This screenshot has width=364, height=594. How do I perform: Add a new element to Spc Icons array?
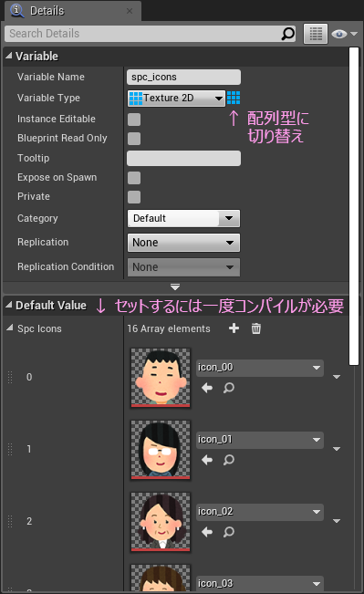234,328
